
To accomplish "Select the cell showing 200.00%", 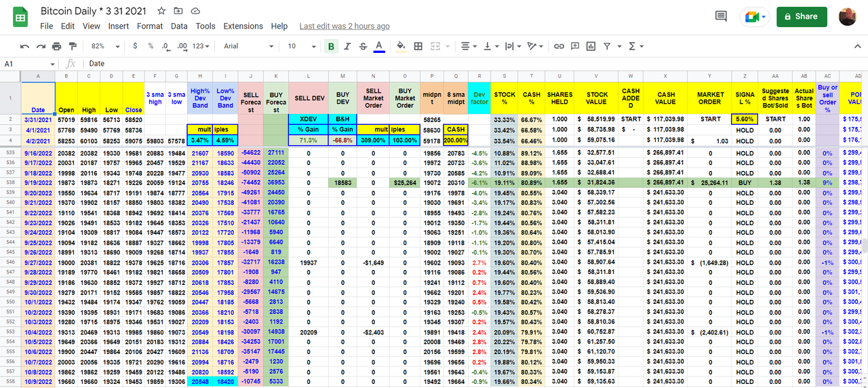I will click(x=456, y=140).
